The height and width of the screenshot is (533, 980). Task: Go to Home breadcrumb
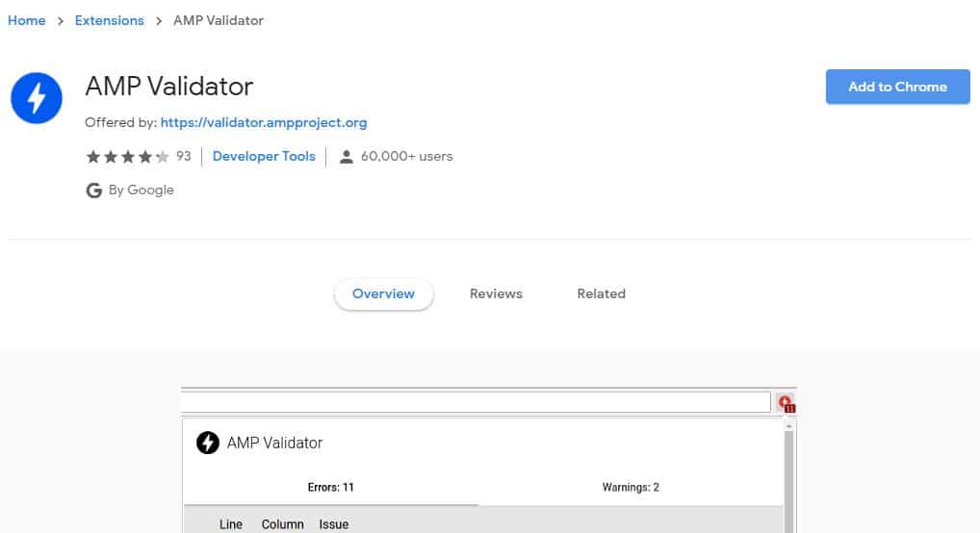(26, 20)
